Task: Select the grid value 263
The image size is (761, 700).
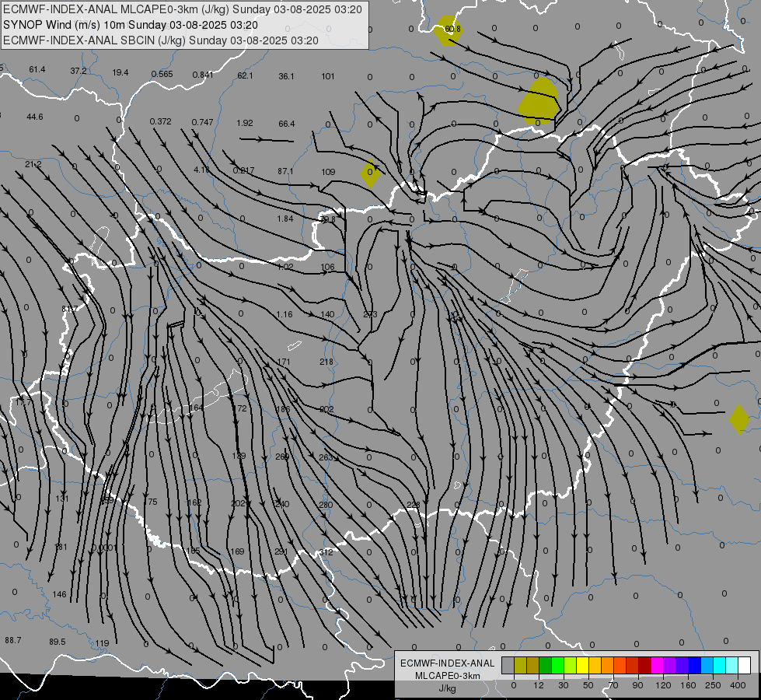Action: pyautogui.click(x=326, y=457)
